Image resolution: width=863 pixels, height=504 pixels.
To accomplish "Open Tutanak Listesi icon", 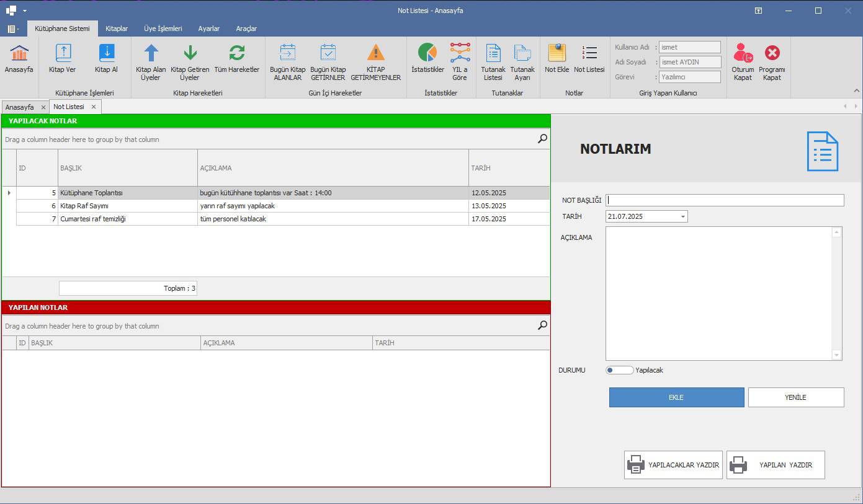I will pyautogui.click(x=493, y=54).
